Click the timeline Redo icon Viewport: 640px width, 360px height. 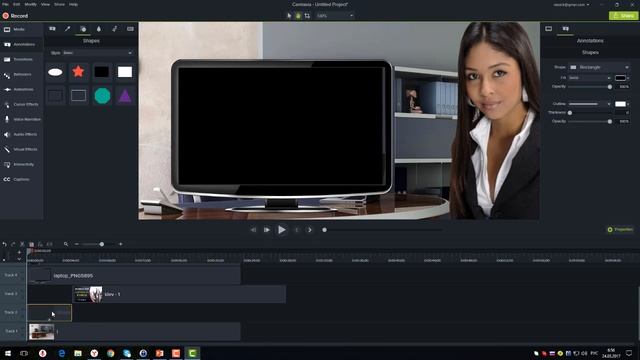[x=13, y=244]
